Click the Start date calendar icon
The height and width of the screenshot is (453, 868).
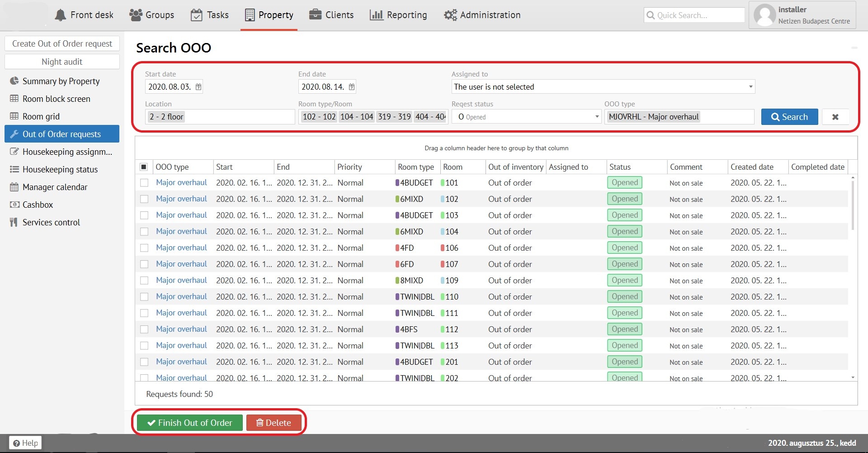pyautogui.click(x=198, y=86)
